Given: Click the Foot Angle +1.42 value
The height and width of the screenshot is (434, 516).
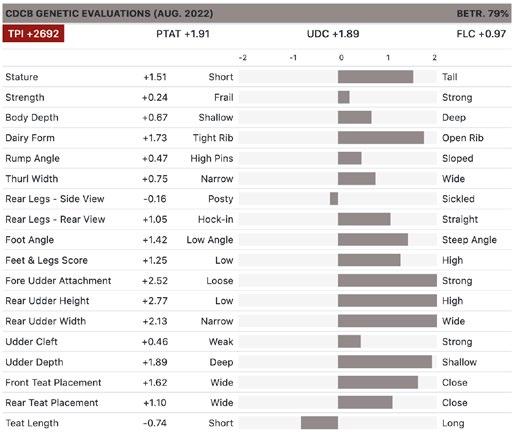Looking at the screenshot, I should point(155,240).
